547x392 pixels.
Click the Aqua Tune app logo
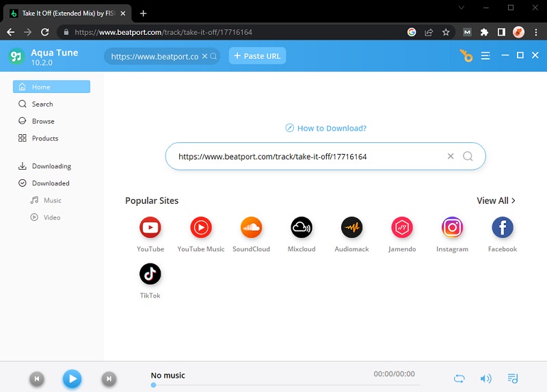[16, 56]
